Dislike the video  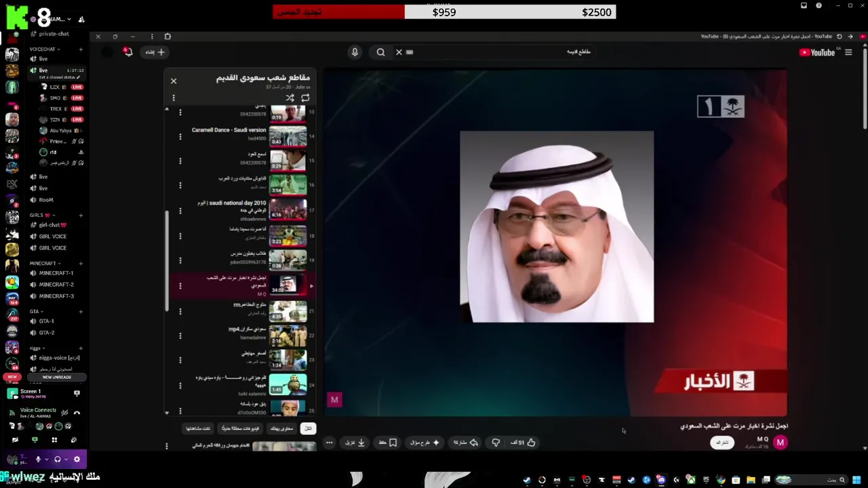click(x=496, y=443)
